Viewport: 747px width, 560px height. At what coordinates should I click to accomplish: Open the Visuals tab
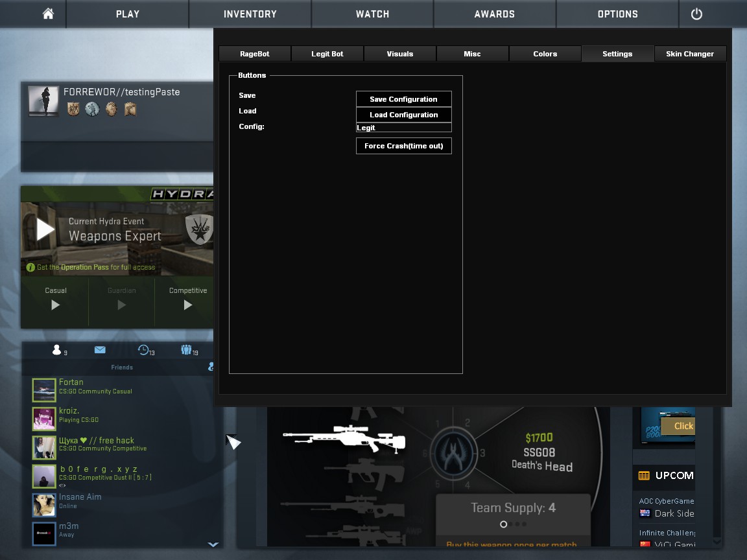click(399, 54)
